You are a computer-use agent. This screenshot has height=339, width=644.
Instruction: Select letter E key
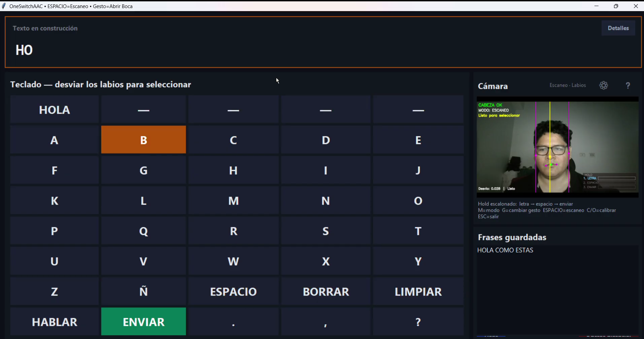tap(418, 140)
